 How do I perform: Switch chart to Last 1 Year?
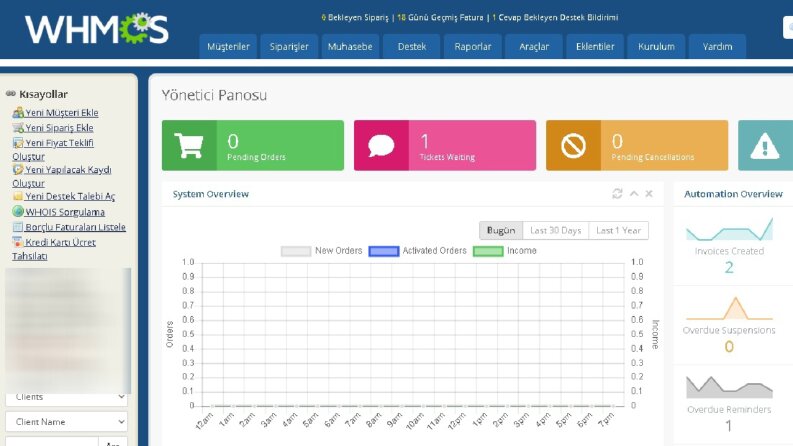[619, 231]
